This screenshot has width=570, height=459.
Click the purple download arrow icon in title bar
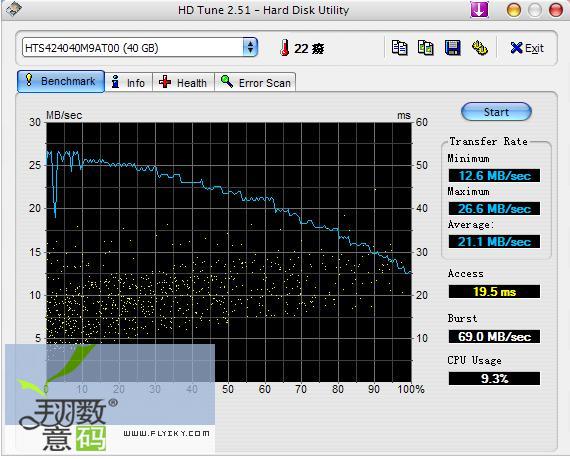pos(479,10)
